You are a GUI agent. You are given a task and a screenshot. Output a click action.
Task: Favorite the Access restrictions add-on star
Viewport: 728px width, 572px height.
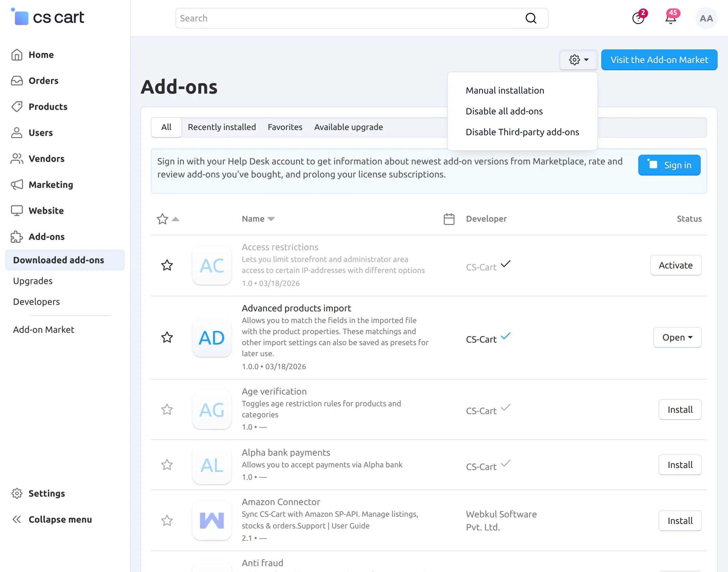167,265
